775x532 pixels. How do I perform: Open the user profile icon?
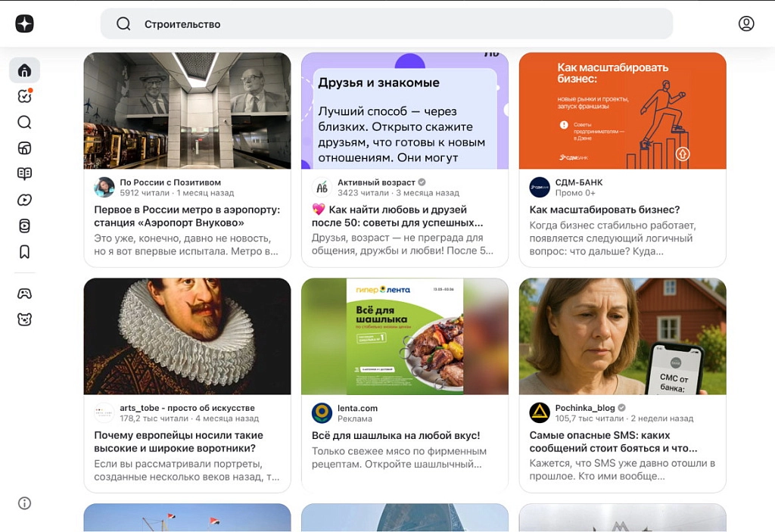click(745, 23)
